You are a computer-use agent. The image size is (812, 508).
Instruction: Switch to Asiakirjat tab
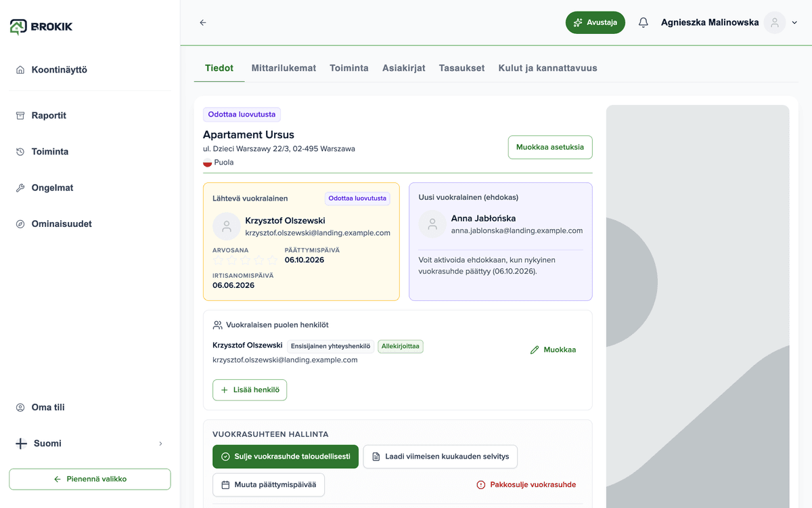[x=404, y=68]
